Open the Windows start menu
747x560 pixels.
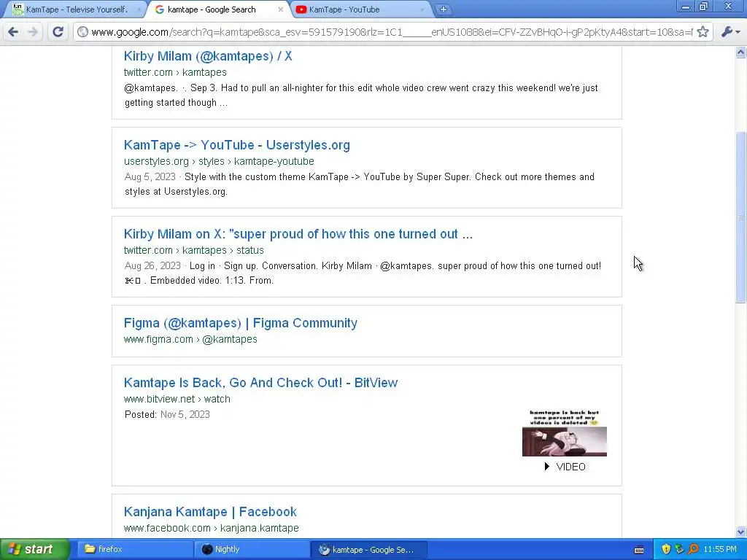[x=34, y=550]
